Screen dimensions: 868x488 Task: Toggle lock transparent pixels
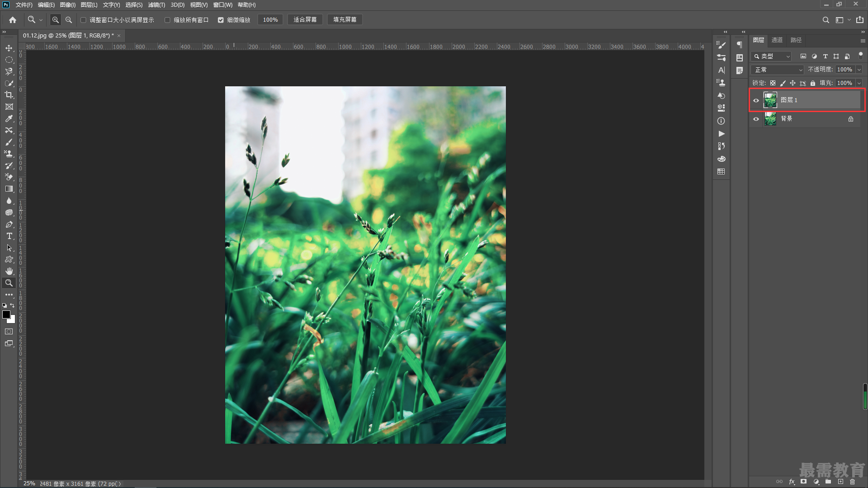(773, 83)
